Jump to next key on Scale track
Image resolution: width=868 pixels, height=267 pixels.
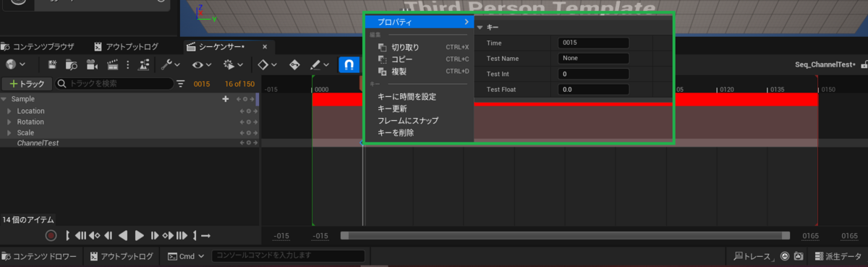click(255, 132)
